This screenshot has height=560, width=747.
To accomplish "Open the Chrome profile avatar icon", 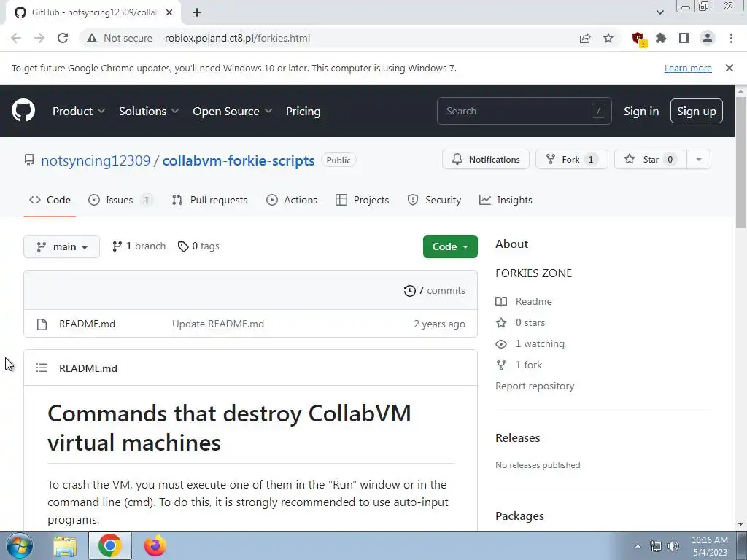I will [708, 38].
